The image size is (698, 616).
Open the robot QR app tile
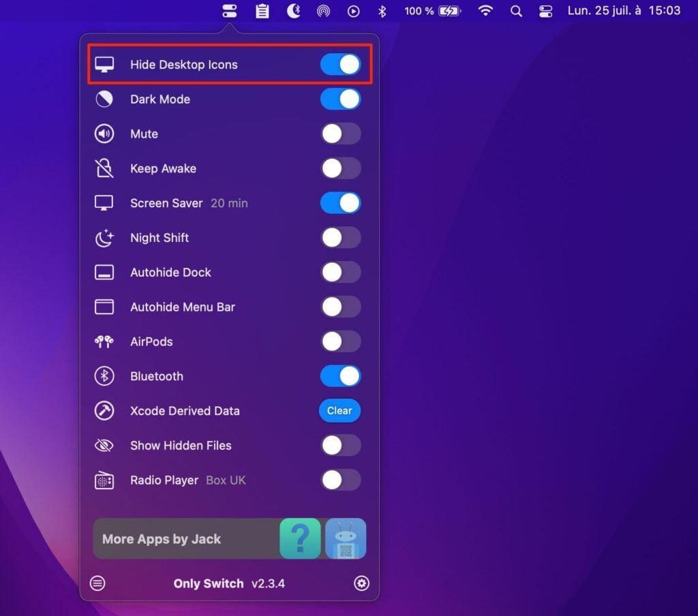coord(346,538)
